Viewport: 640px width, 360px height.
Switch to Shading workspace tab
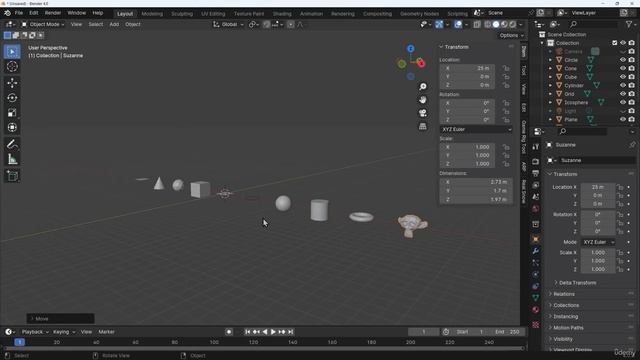click(282, 13)
